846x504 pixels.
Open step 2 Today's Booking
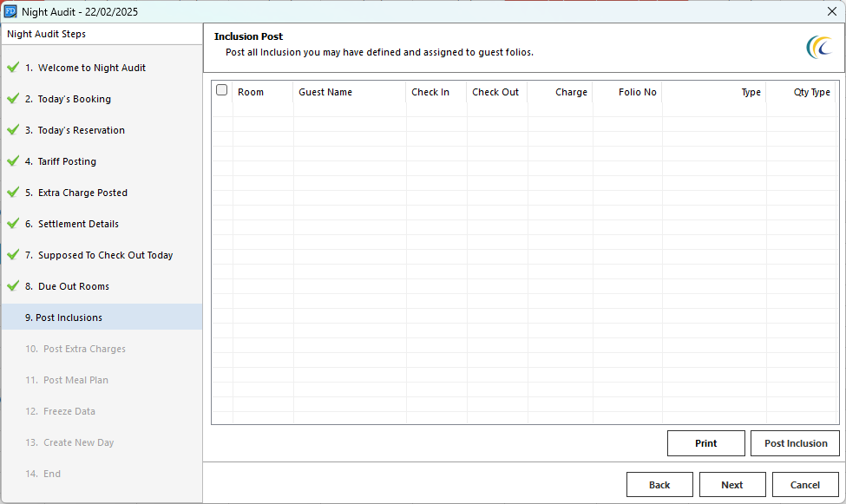click(74, 99)
